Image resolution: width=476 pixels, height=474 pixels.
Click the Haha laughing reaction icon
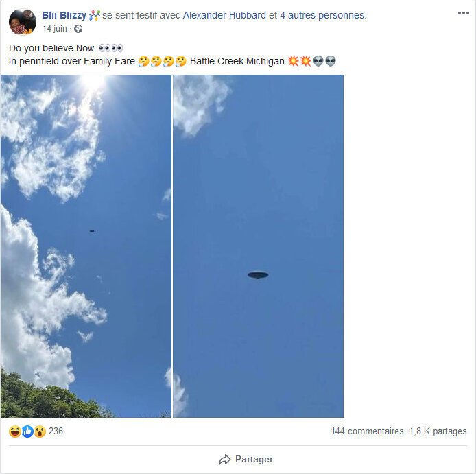tap(14, 431)
